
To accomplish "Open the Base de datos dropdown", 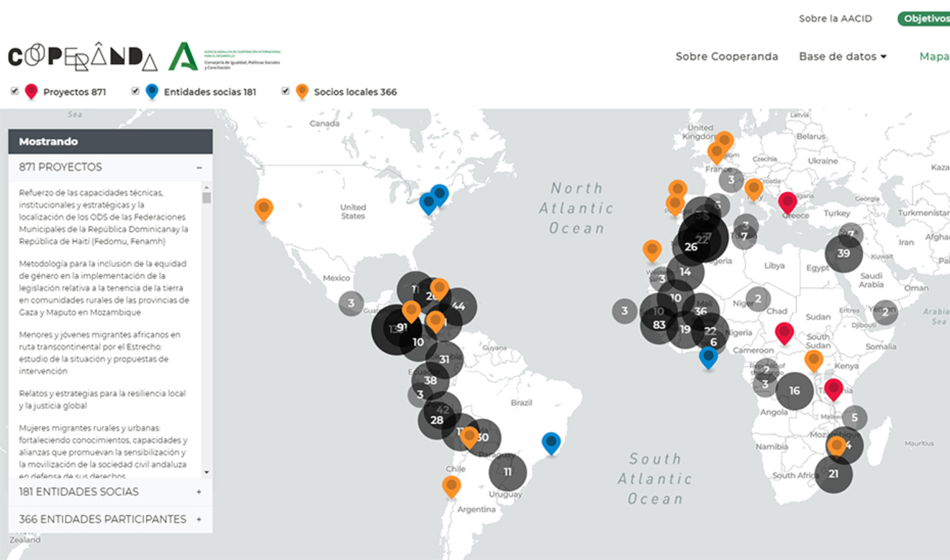I will [x=842, y=56].
